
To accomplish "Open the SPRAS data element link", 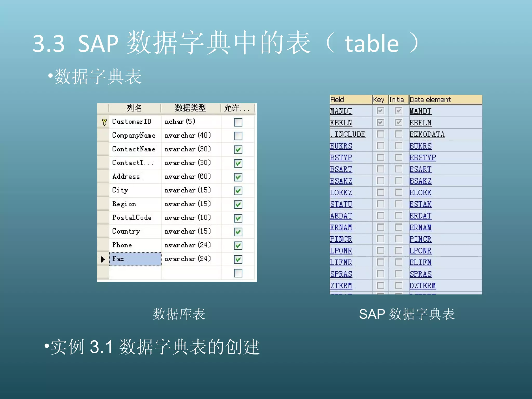I will pyautogui.click(x=420, y=274).
